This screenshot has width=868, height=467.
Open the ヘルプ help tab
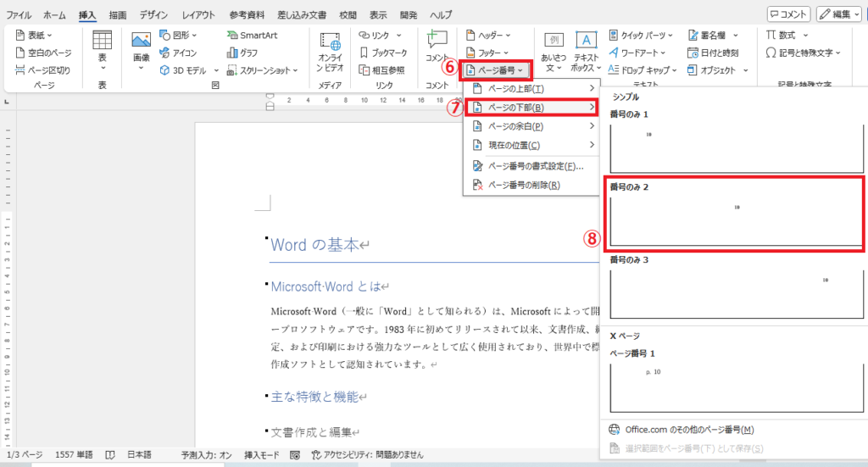(x=441, y=15)
